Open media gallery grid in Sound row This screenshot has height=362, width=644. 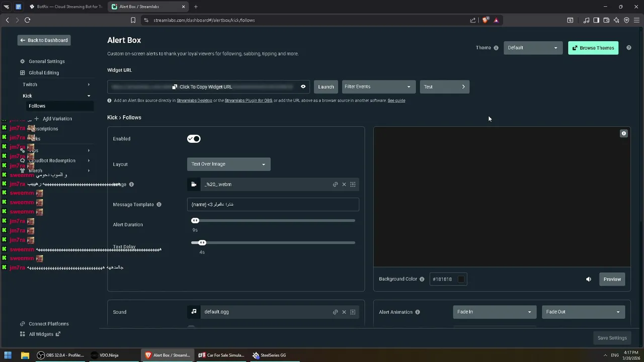[353, 312]
